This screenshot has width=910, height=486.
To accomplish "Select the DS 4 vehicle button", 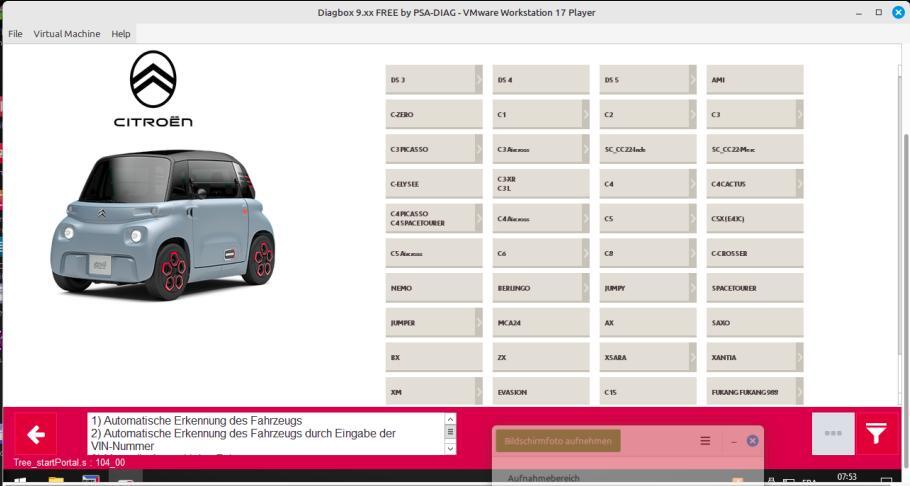I will [x=541, y=80].
